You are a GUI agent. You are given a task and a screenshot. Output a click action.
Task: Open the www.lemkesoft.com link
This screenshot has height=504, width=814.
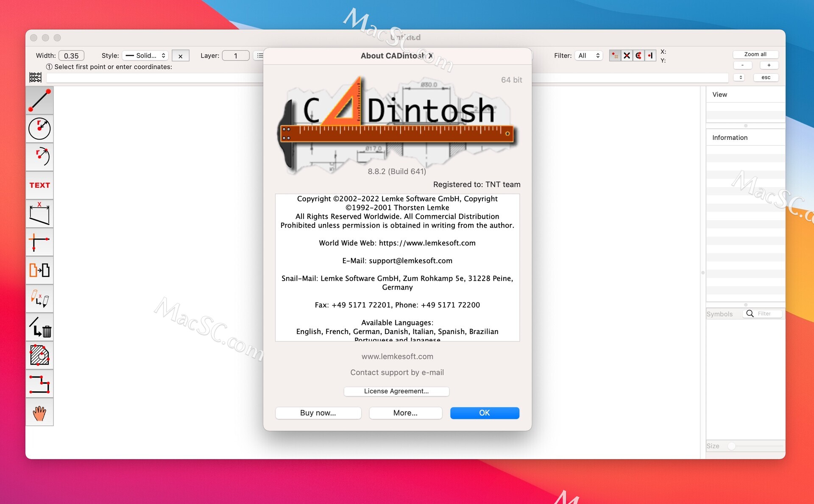397,356
